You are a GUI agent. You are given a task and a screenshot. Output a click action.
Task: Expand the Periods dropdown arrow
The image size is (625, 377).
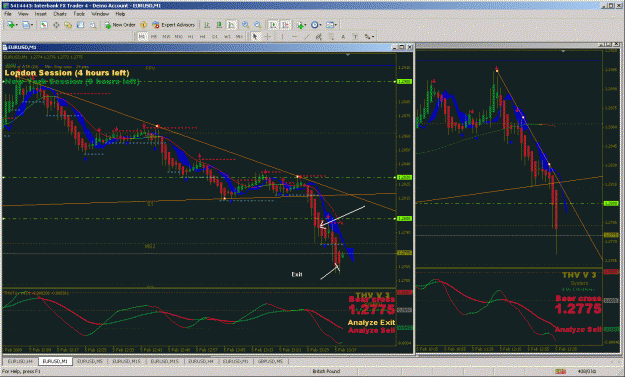tap(320, 25)
